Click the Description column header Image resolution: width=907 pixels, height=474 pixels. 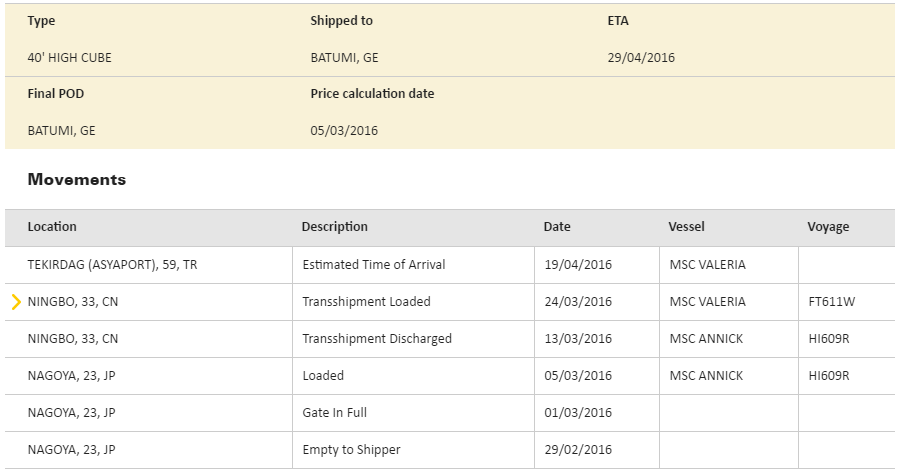(334, 227)
